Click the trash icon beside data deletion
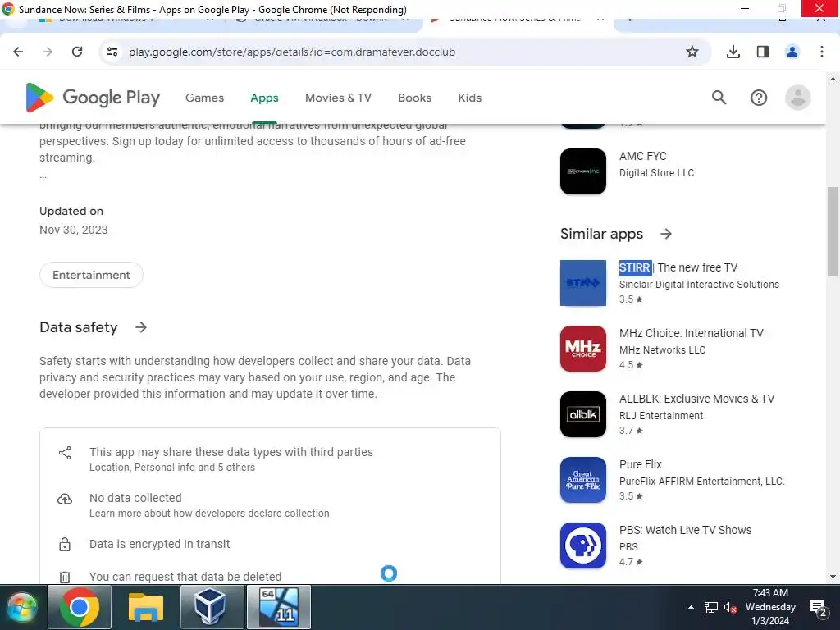 [x=65, y=577]
